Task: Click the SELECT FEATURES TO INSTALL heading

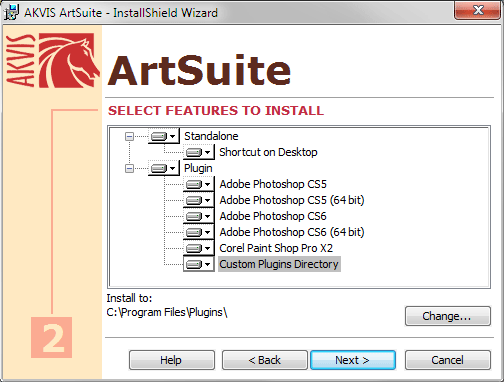Action: click(x=216, y=111)
